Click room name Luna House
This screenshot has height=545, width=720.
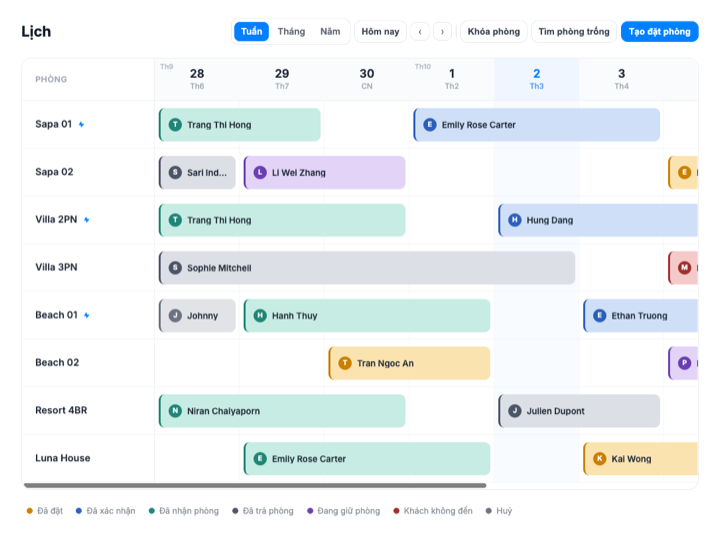(x=62, y=458)
